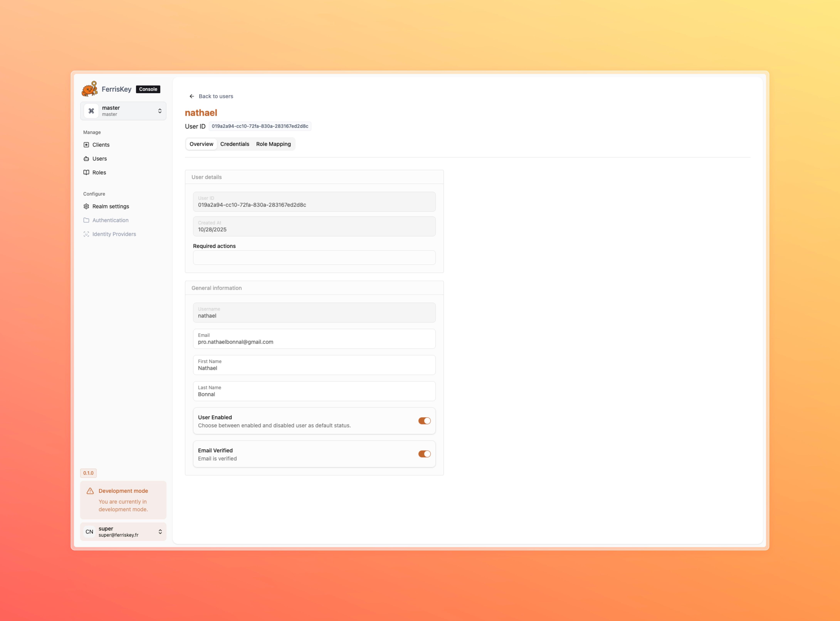Click inside the Email input field

pyautogui.click(x=314, y=339)
